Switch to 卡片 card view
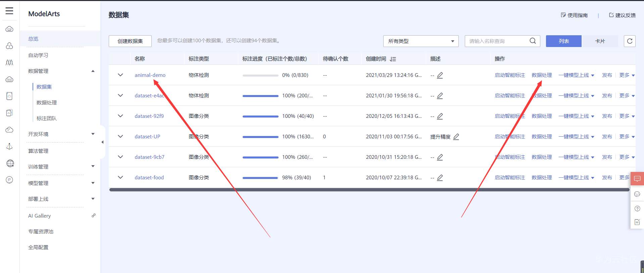Screen dimensions: 644x273 [600, 41]
